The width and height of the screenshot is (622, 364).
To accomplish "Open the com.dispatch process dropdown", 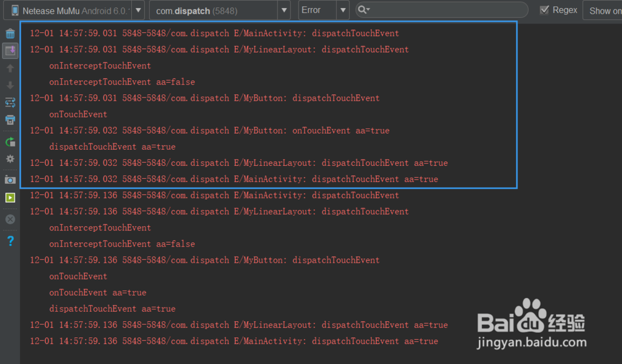I will [x=220, y=11].
